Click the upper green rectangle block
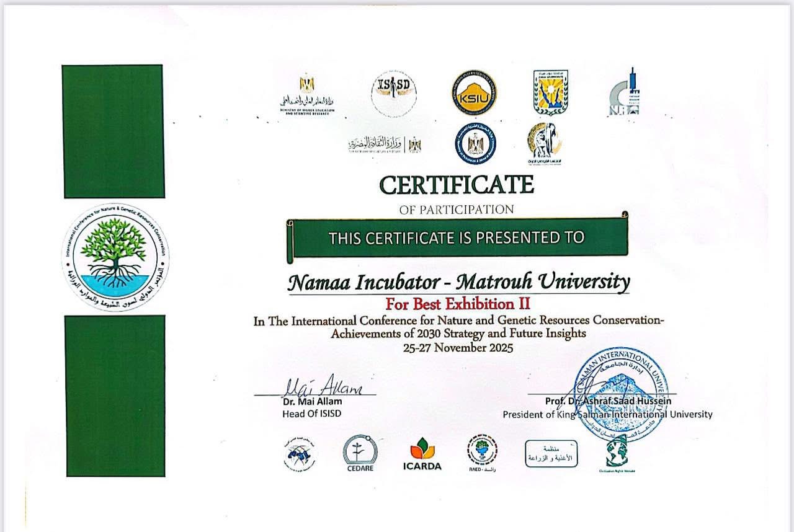794x532 pixels. tap(114, 131)
